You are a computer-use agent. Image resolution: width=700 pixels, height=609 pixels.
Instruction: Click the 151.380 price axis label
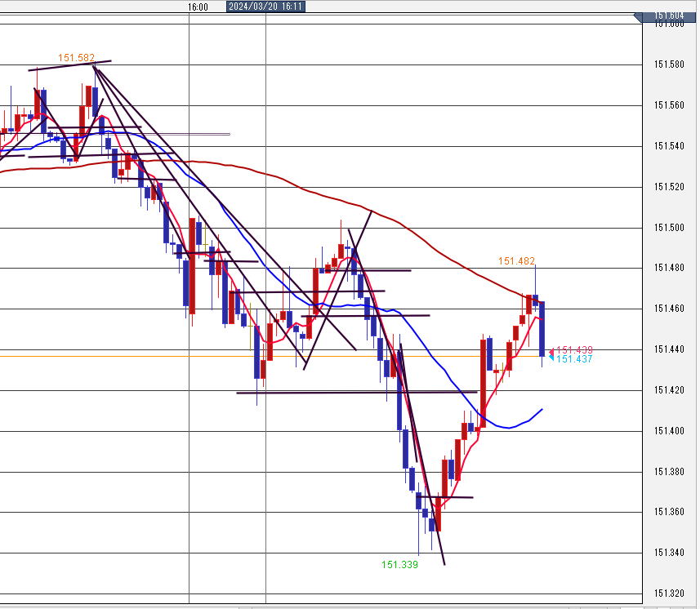669,472
